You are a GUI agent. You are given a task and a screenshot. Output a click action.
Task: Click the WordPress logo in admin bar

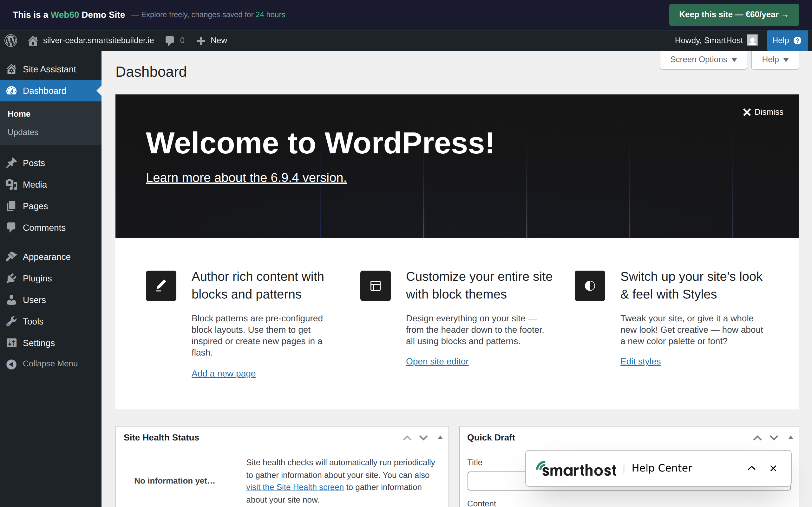coord(11,41)
